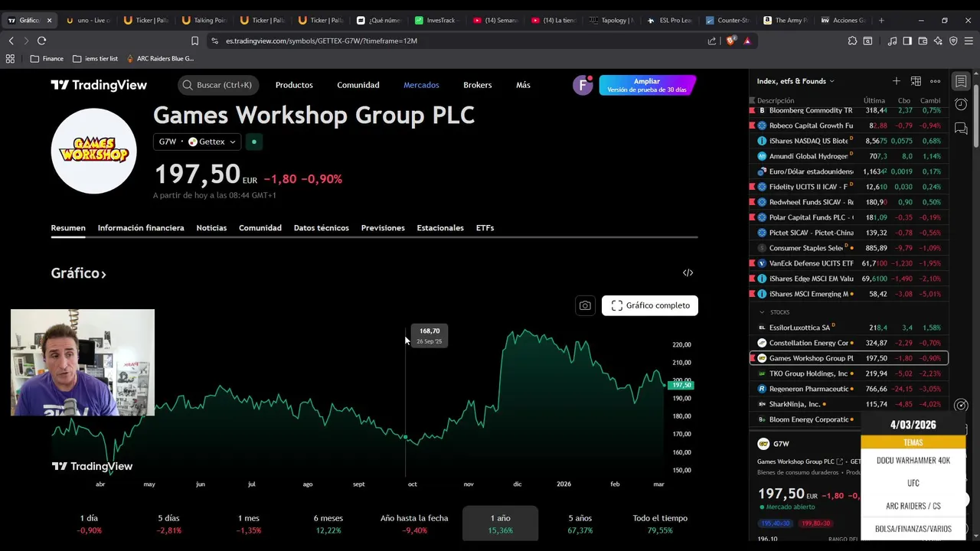Screen dimensions: 980x551
Task: Take a chart snapshot with camera icon
Action: [585, 305]
